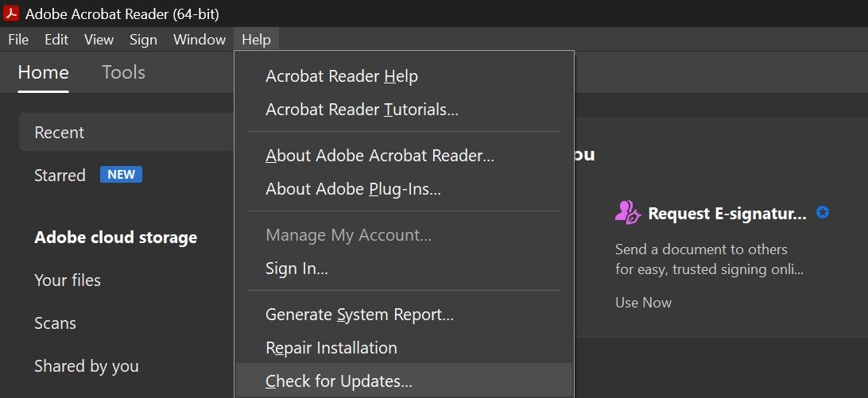Choose Sign In from Help menu
This screenshot has width=868, height=398.
(x=296, y=269)
